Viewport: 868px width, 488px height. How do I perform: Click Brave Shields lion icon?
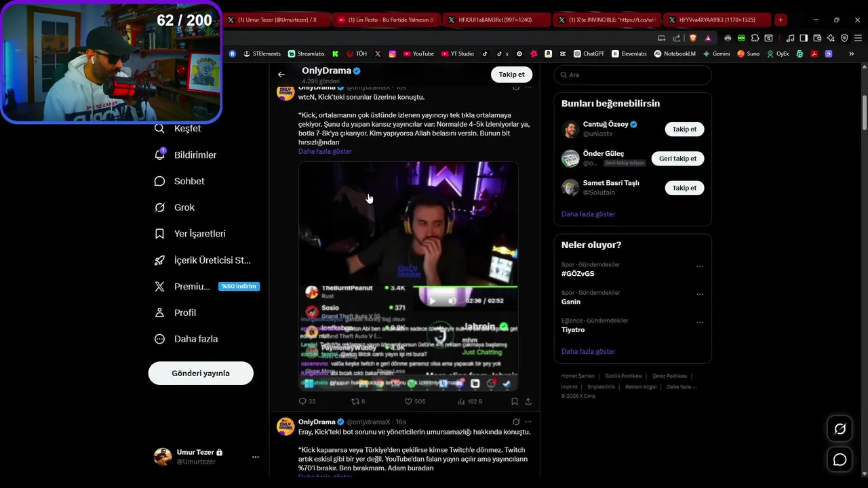point(692,38)
